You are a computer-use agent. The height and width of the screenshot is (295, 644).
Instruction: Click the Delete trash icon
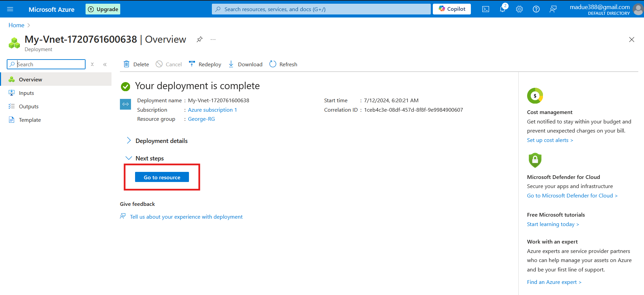127,64
